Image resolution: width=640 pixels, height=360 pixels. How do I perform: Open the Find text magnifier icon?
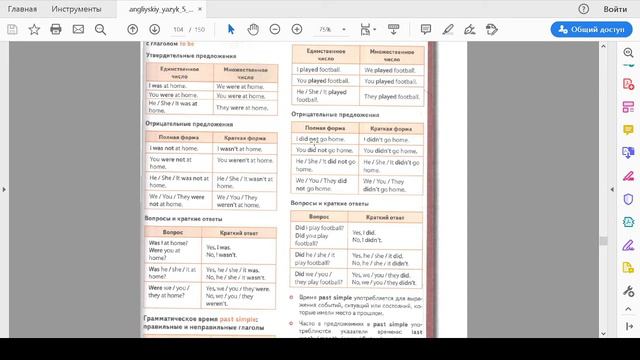pyautogui.click(x=100, y=29)
